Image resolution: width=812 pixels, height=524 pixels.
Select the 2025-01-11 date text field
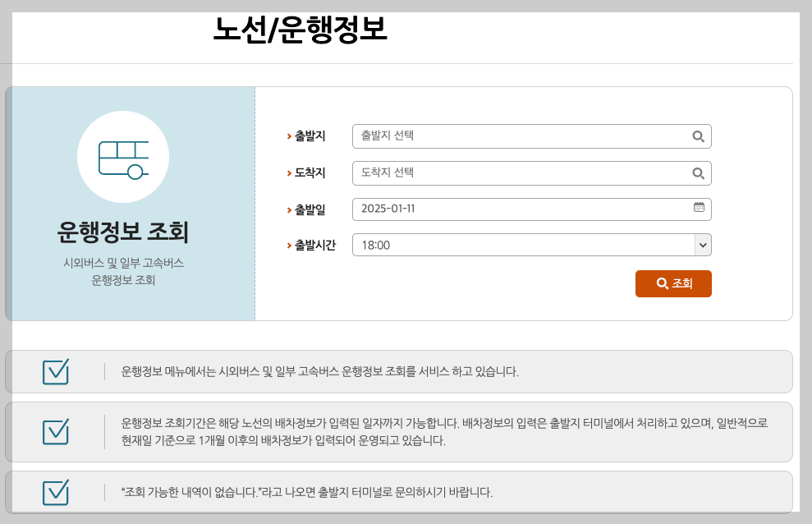tap(493, 209)
